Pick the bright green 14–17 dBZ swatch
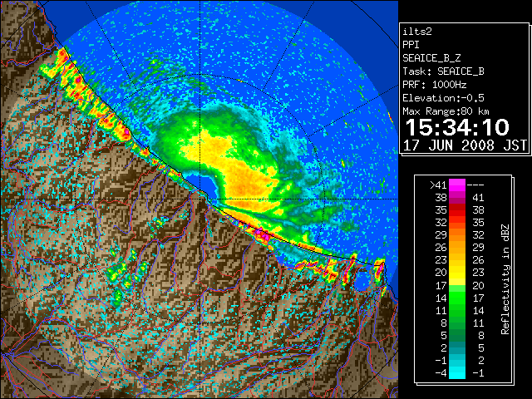This screenshot has width=532, height=399. point(457,298)
